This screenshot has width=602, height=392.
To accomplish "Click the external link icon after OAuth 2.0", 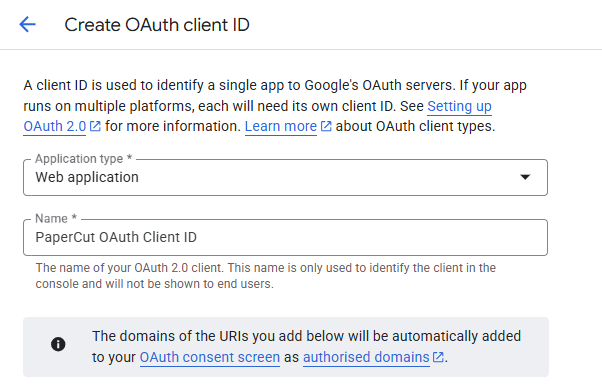I will coord(95,126).
